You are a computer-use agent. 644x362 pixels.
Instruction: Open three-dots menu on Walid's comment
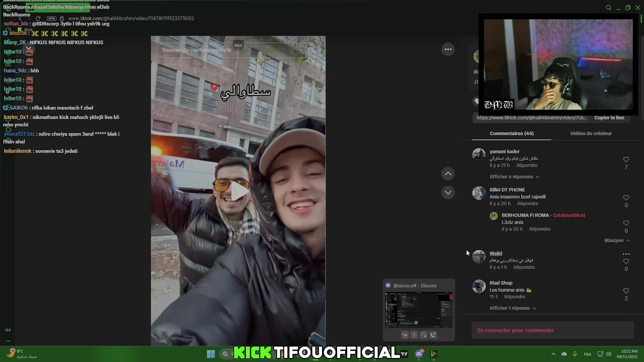(x=626, y=254)
